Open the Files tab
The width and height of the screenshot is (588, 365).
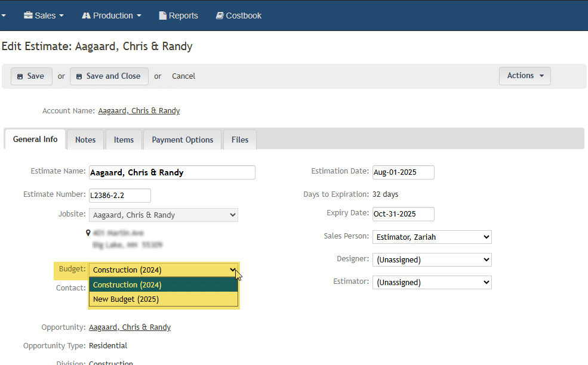coord(239,140)
